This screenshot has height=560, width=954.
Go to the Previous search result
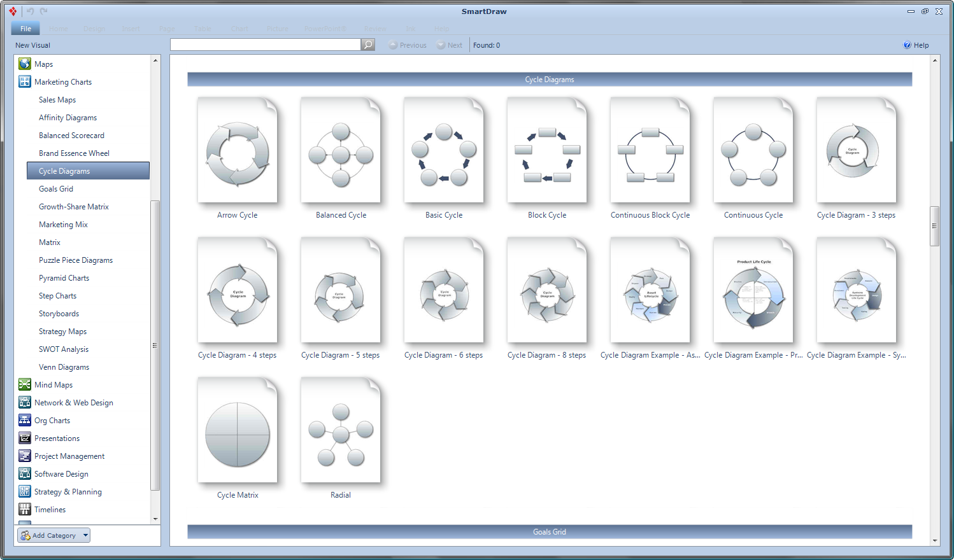[408, 45]
